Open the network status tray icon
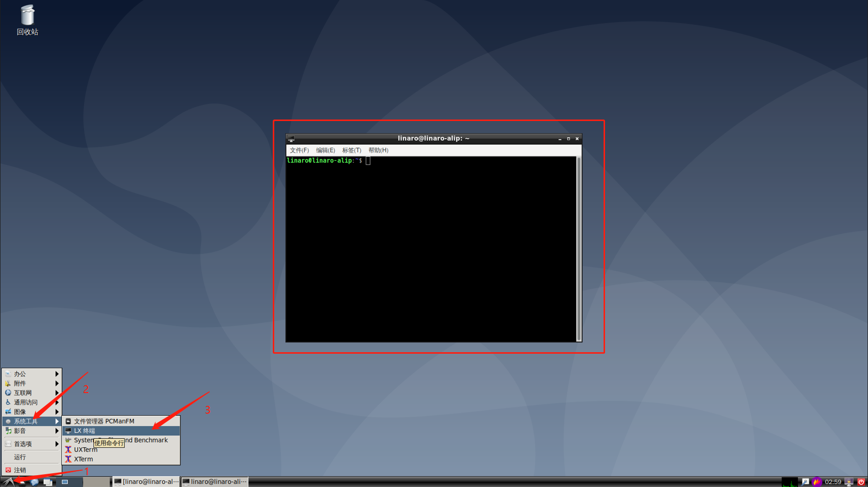Image resolution: width=868 pixels, height=487 pixels. (x=805, y=482)
